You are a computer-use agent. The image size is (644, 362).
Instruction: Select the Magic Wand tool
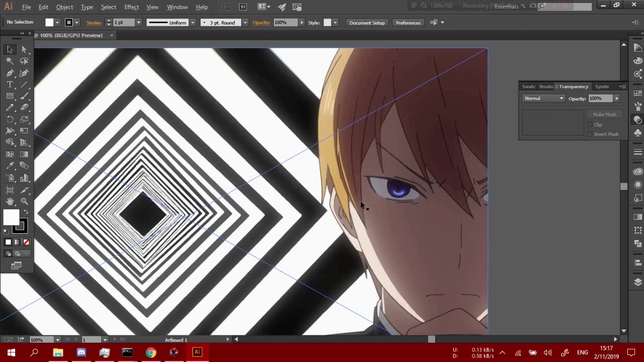coord(10,61)
